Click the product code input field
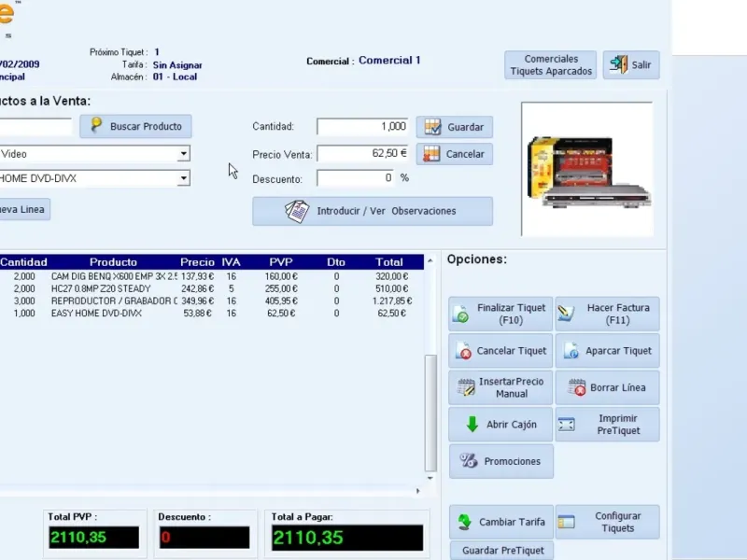The height and width of the screenshot is (560, 747). [35, 127]
